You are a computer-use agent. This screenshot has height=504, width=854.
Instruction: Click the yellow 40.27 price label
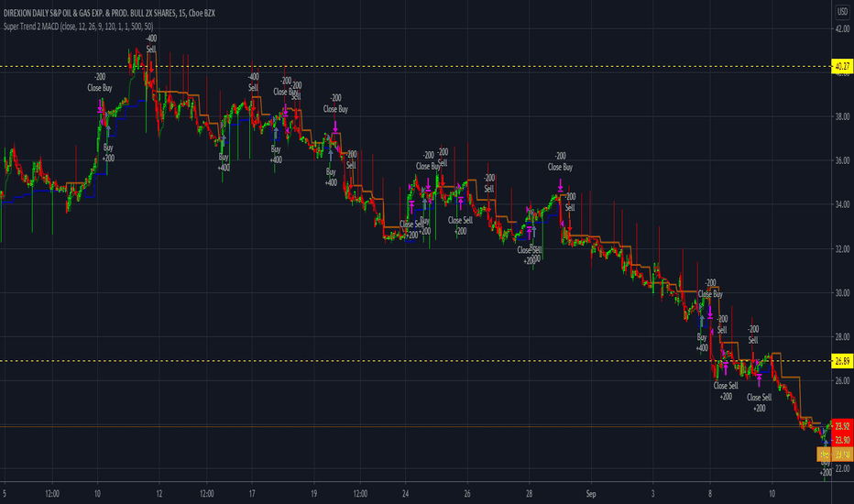pos(842,67)
